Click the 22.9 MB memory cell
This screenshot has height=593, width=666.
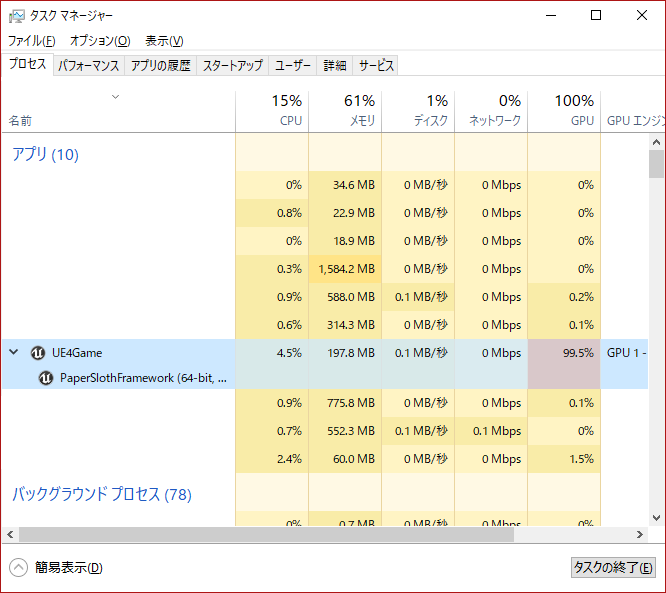[345, 213]
